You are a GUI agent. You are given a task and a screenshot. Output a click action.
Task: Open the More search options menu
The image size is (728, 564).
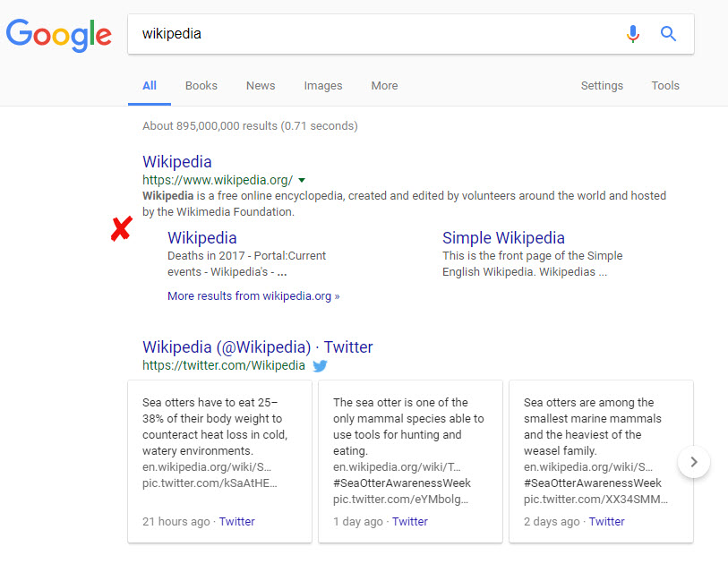coord(384,86)
